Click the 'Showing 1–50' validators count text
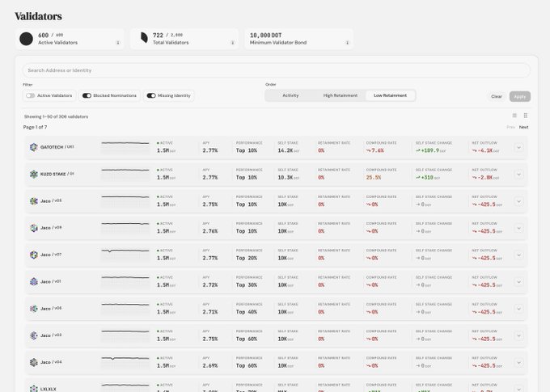The width and height of the screenshot is (550, 392). (56, 116)
